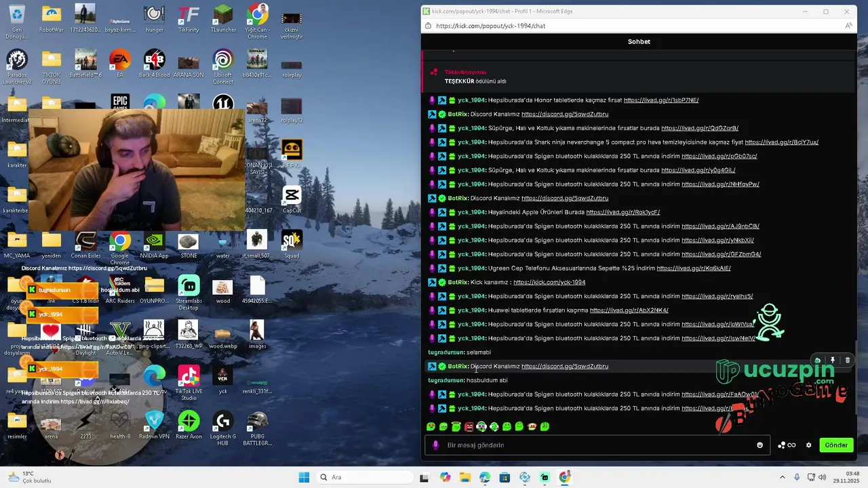The height and width of the screenshot is (488, 868).
Task: Open Copilot from the taskbar
Action: [445, 477]
